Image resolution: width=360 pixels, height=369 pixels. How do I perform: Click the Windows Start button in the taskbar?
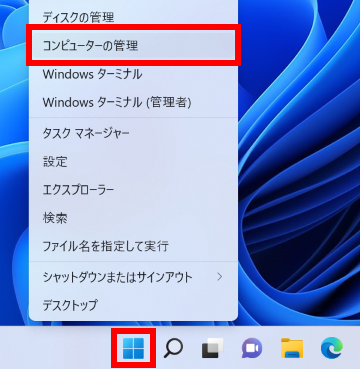pos(133,348)
